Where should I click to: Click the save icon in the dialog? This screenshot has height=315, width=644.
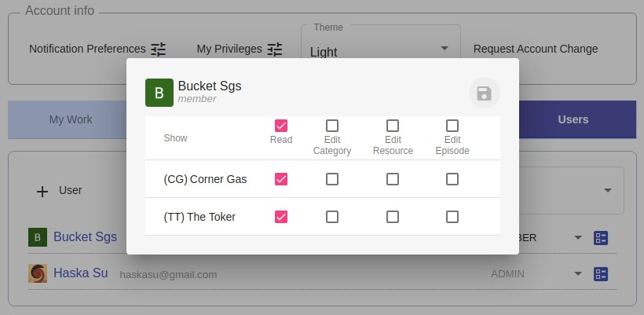pyautogui.click(x=484, y=93)
